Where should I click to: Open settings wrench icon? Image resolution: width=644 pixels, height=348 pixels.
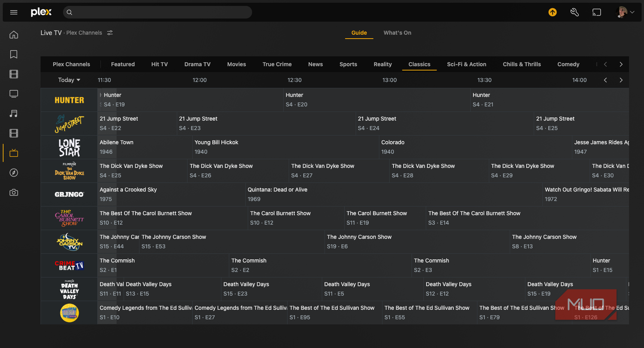[574, 12]
